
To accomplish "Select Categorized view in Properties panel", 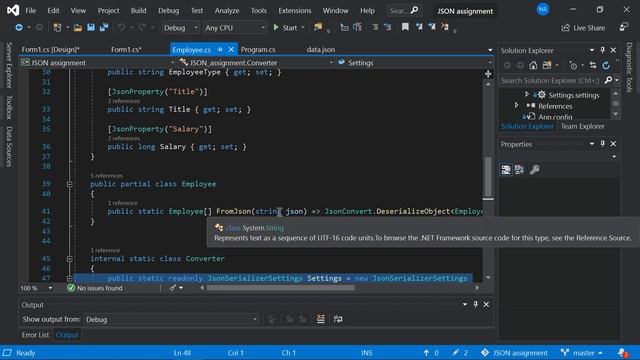I will point(506,170).
